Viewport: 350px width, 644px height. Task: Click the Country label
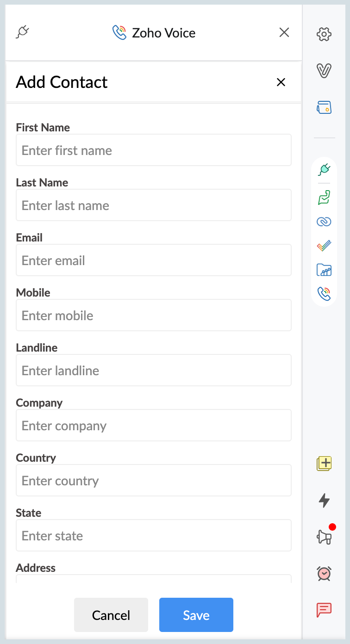pyautogui.click(x=36, y=458)
